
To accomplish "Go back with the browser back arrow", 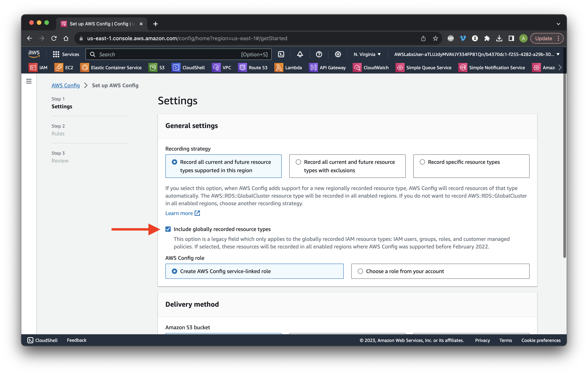I will click(30, 38).
